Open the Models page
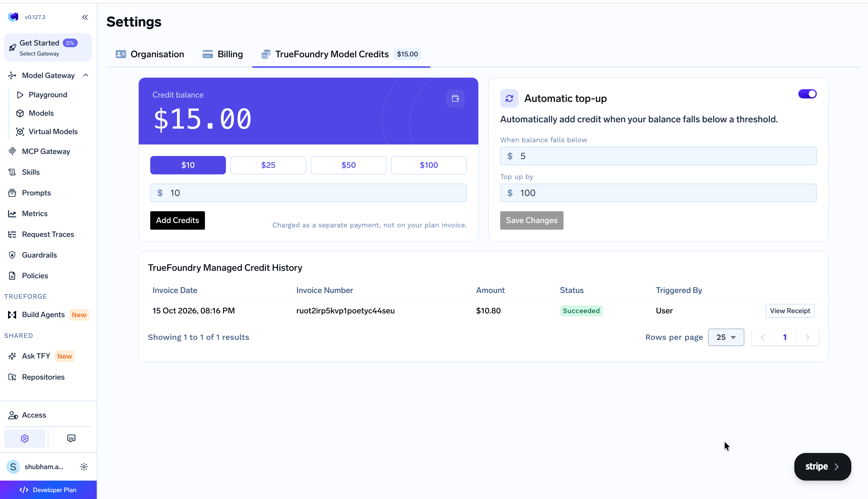868x499 pixels. click(41, 113)
